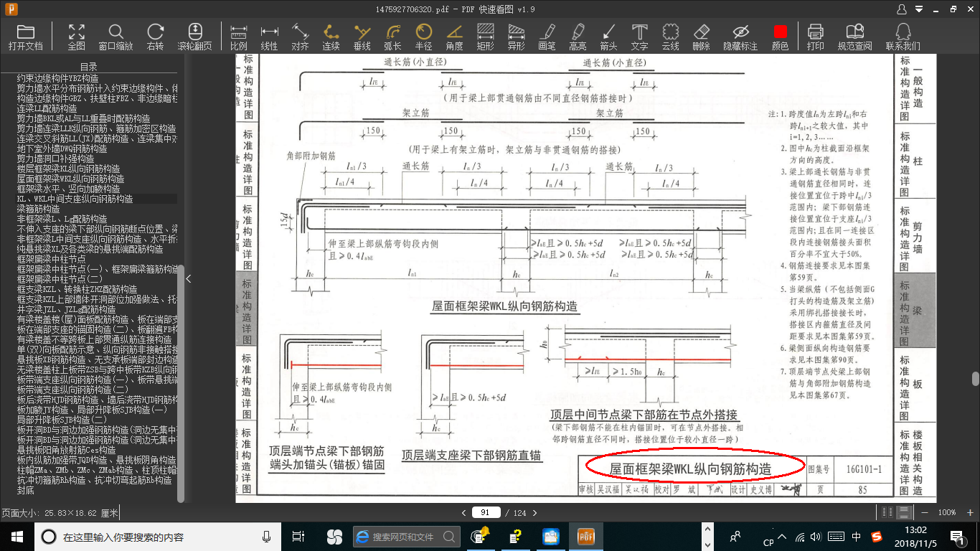
Task: Select the 角度 angle measurement tool
Action: tap(455, 37)
